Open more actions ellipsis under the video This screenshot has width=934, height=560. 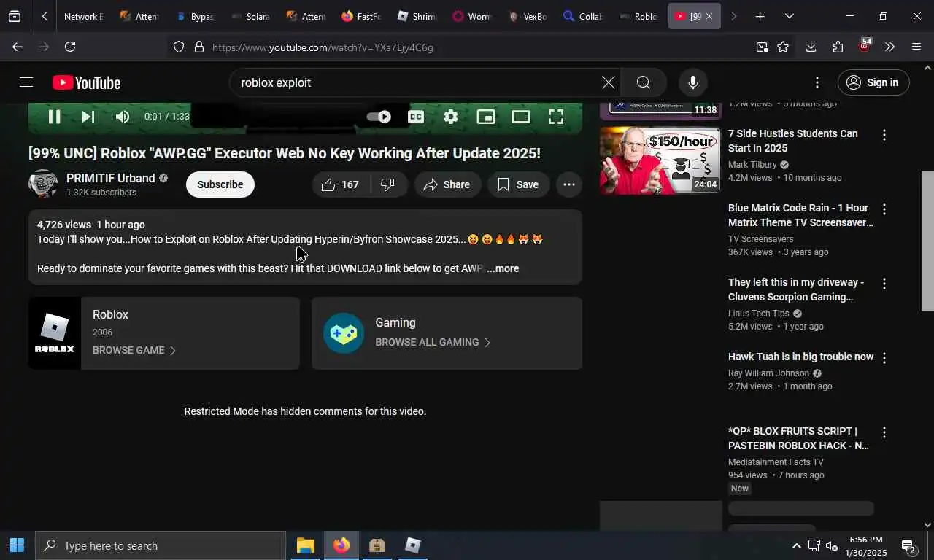click(569, 184)
